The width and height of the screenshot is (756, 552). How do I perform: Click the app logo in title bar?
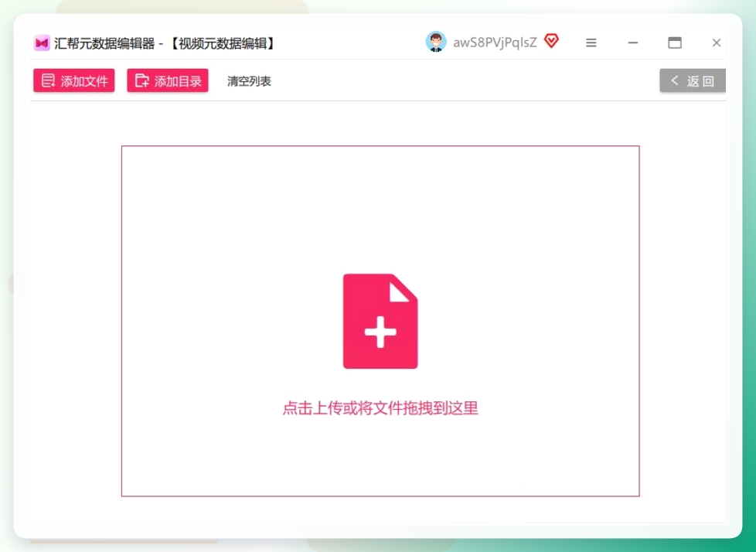42,43
